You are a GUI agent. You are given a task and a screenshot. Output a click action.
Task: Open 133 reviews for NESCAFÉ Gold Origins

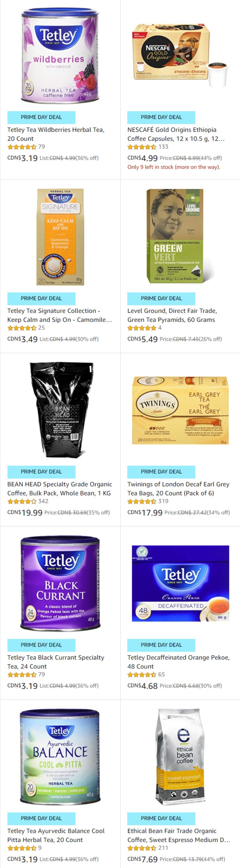163,147
